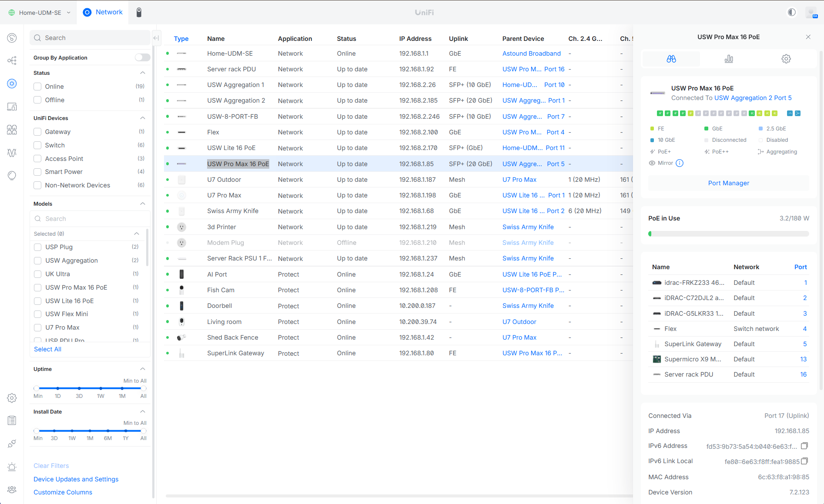Image resolution: width=824 pixels, height=504 pixels.
Task: Click the 1W point on Uptime slider
Action: click(x=100, y=388)
